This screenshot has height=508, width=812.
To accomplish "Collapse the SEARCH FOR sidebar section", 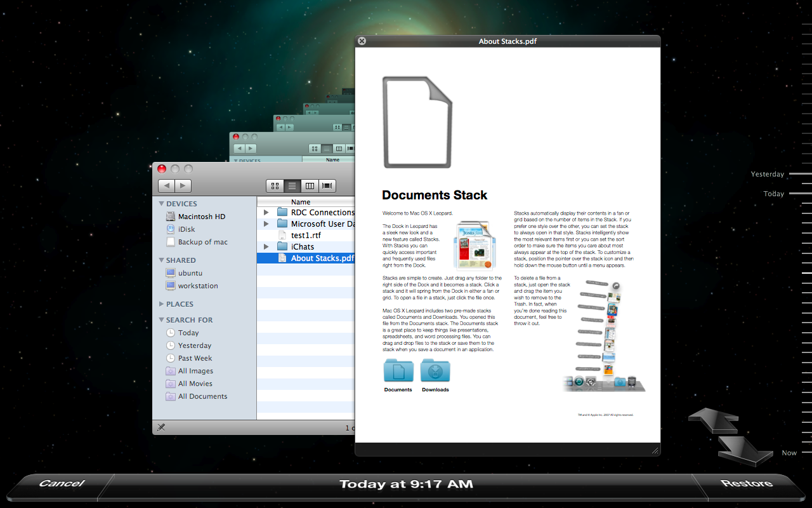I will tap(162, 320).
